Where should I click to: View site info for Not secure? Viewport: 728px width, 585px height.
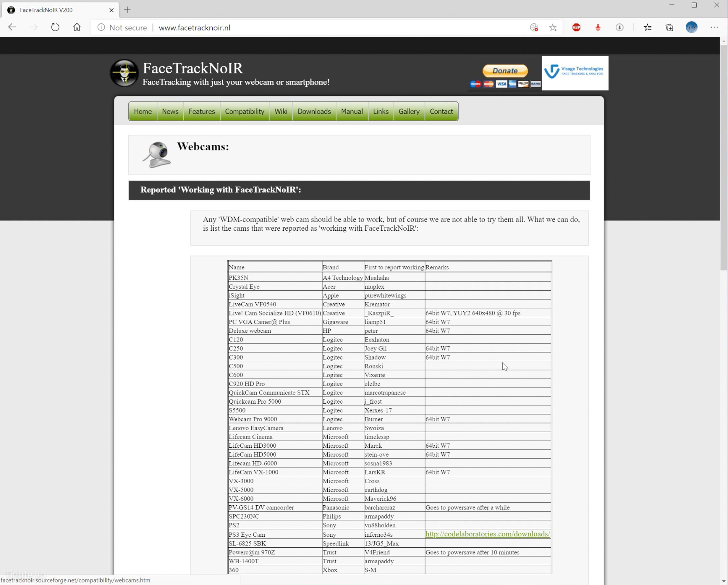coord(122,27)
